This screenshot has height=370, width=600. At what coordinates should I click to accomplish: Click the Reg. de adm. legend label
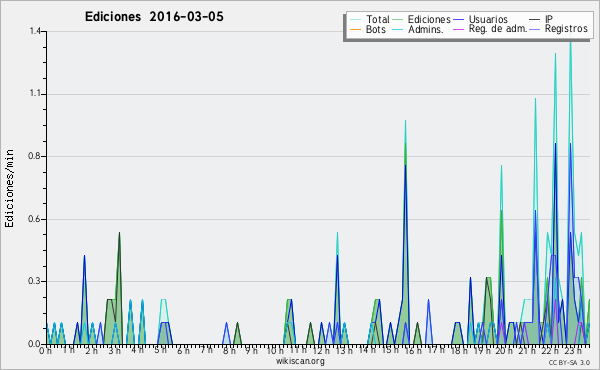coord(498,29)
